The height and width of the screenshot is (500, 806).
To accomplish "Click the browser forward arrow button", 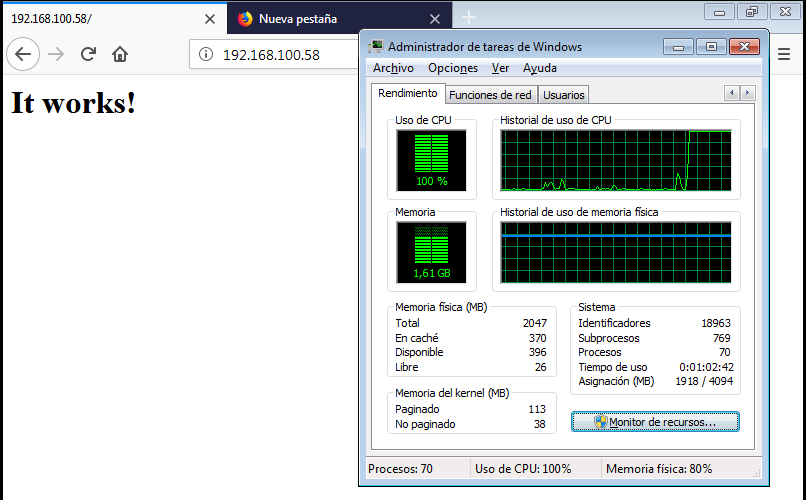I will (x=56, y=54).
